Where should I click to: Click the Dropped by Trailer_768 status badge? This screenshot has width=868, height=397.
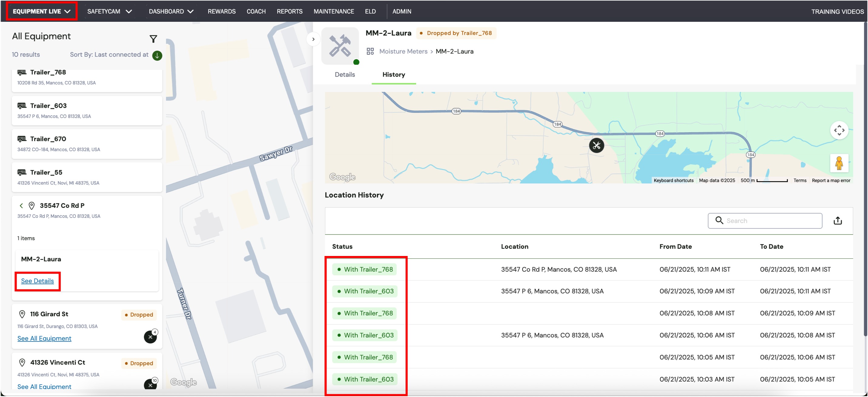456,33
